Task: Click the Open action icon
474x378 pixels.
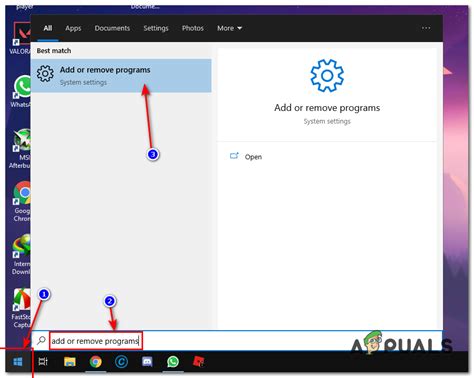Action: click(234, 156)
